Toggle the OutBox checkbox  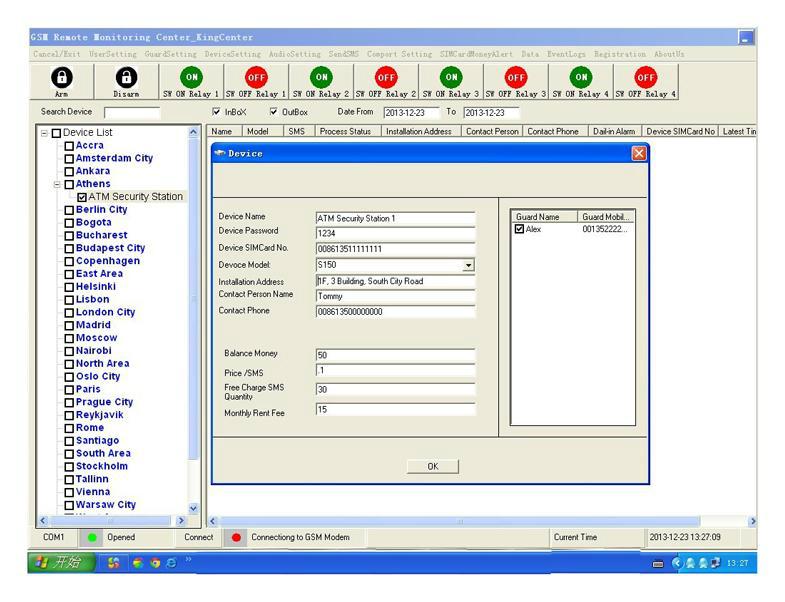273,111
